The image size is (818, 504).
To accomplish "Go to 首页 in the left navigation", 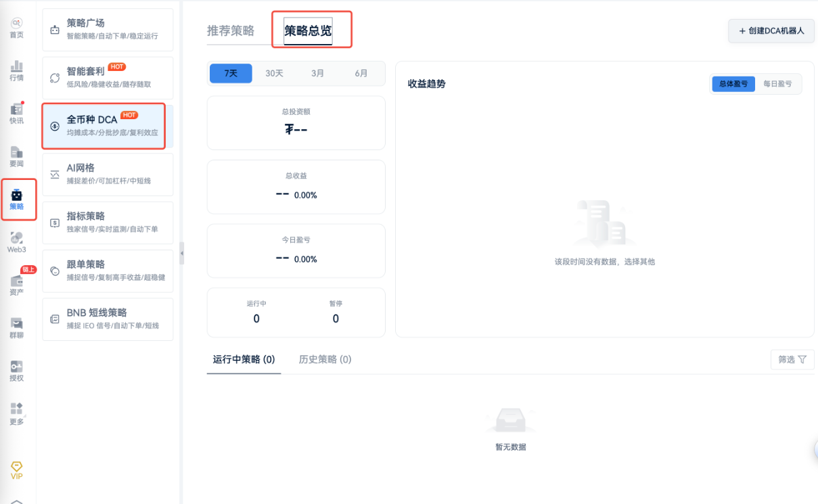I will (x=16, y=28).
